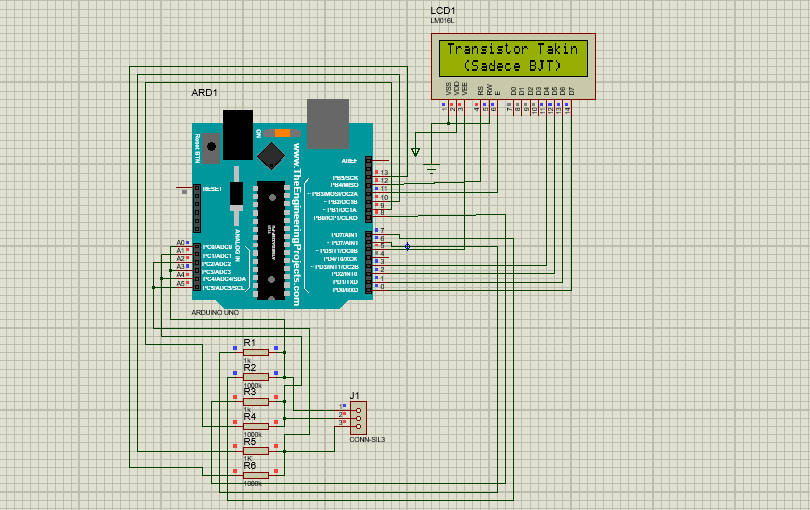Viewport: 810px width, 510px height.
Task: Click the RS pin label on LCD
Action: pos(480,90)
